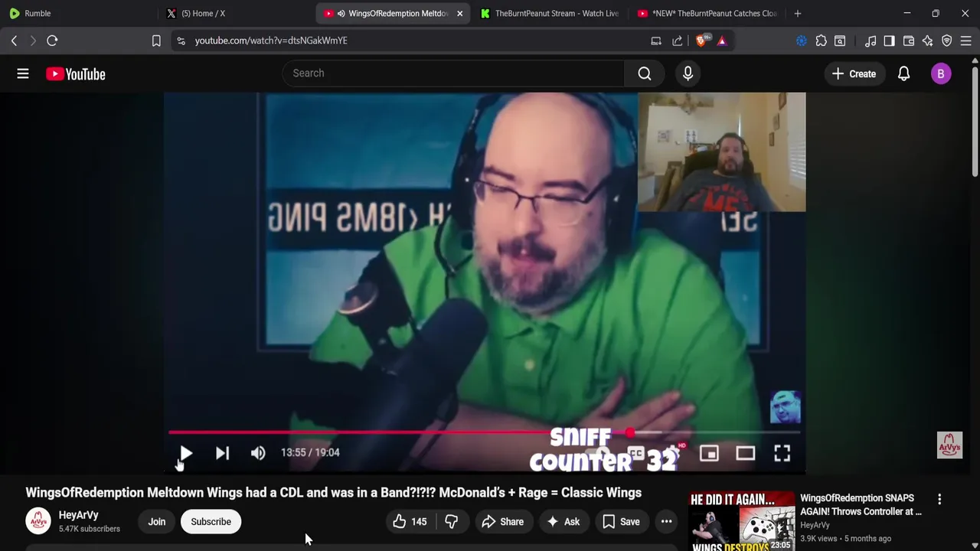The image size is (980, 551).
Task: Go back in browser history
Action: (x=14, y=41)
